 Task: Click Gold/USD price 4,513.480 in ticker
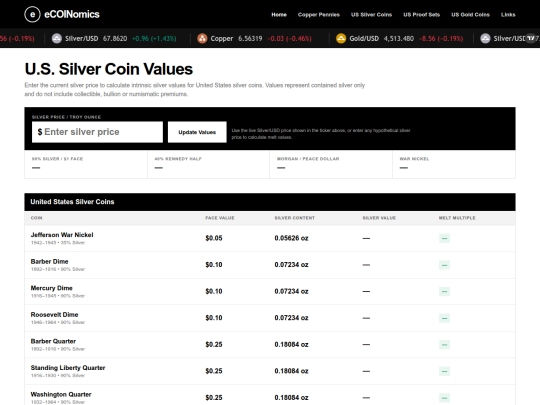pyautogui.click(x=399, y=38)
